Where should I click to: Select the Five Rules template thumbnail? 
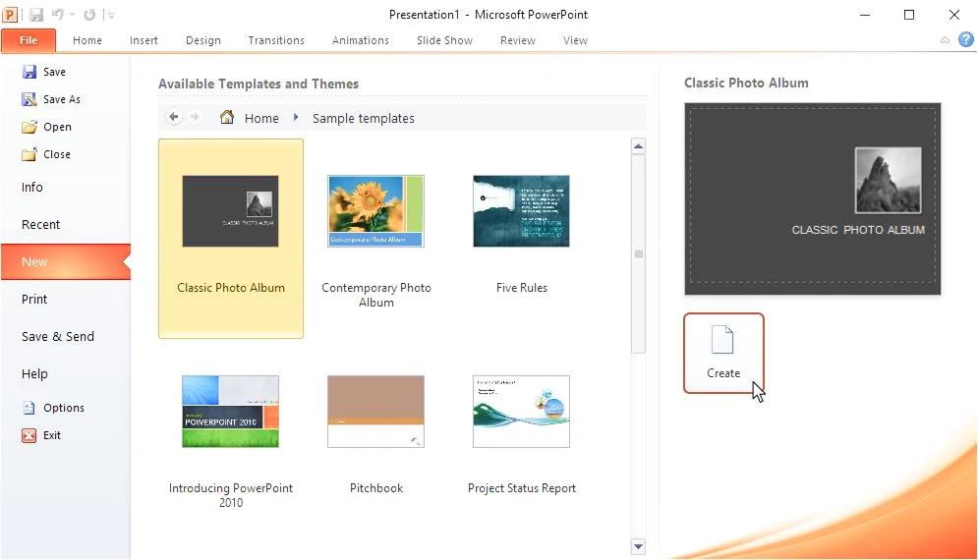521,211
